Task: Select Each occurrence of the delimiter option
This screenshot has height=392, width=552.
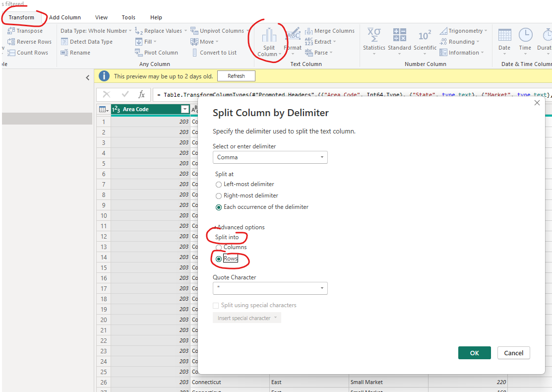Action: pyautogui.click(x=219, y=207)
